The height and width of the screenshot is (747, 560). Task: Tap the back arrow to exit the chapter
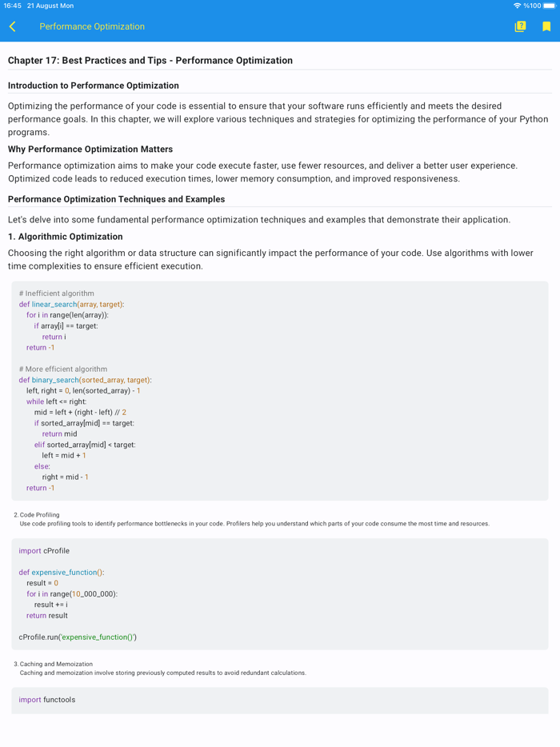(12, 26)
